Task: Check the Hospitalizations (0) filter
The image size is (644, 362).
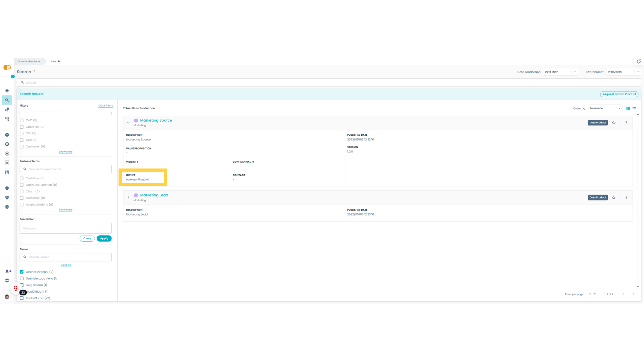Action: point(22,205)
